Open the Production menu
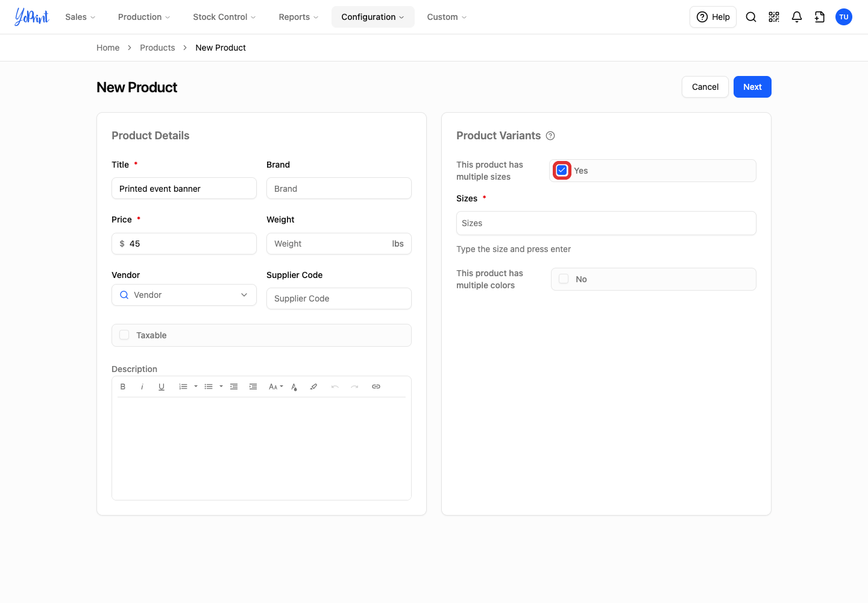This screenshot has width=868, height=603. [x=144, y=17]
